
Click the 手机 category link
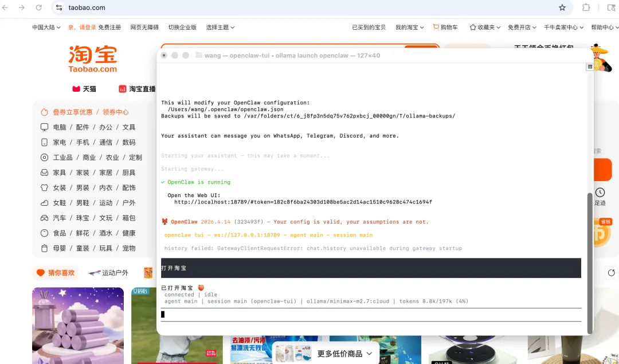click(x=83, y=142)
